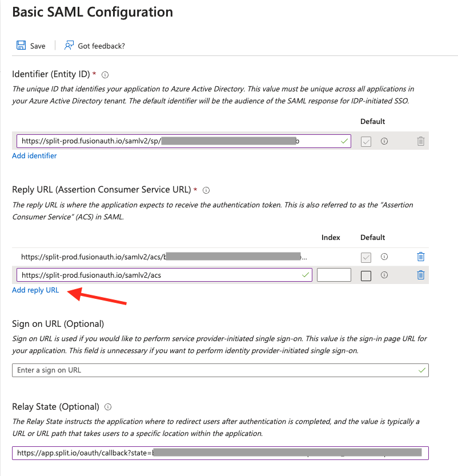Toggle the Default checkbox for the identifier
Screen dimensions: 458x476
(366, 141)
